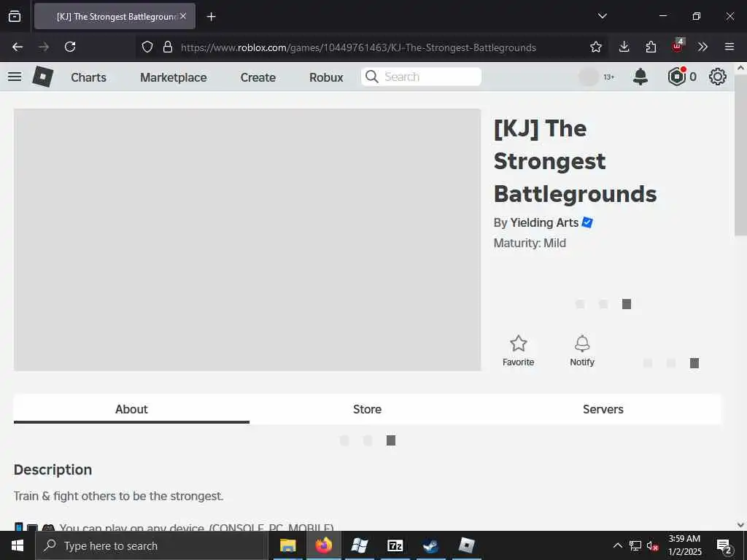The height and width of the screenshot is (560, 747).
Task: Open the Windows Action Center notifications
Action: [724, 546]
